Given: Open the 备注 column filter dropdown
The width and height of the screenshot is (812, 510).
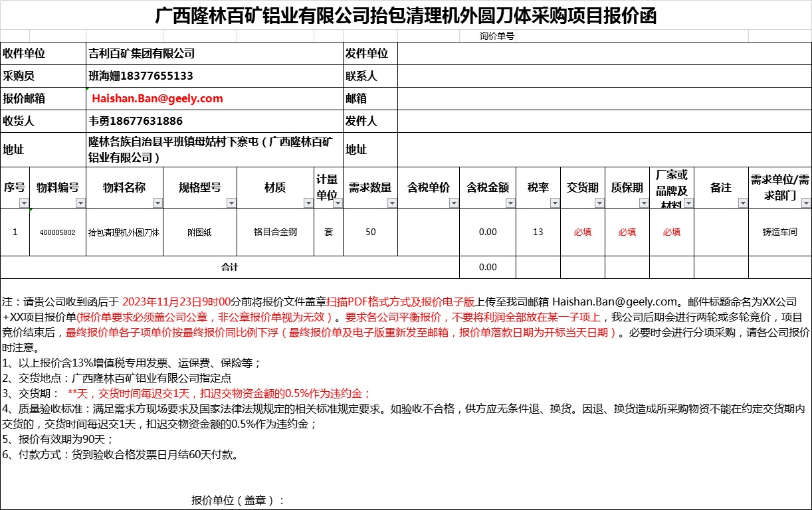Looking at the screenshot, I should coord(743,203).
